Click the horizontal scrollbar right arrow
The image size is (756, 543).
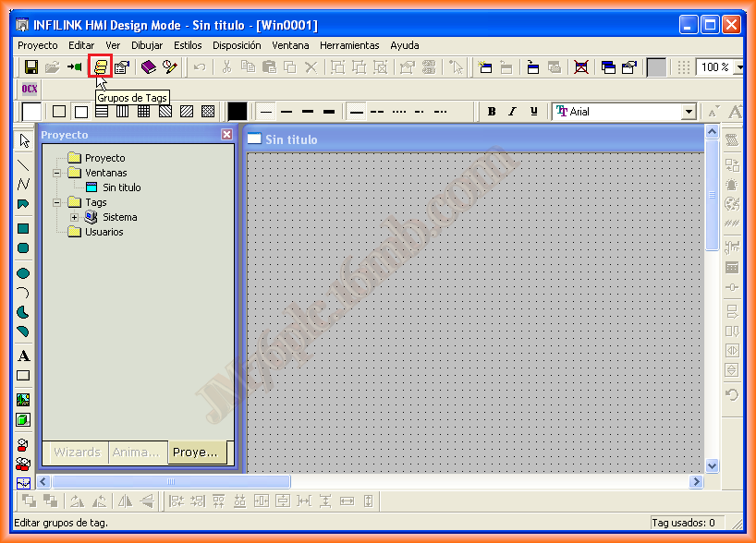point(696,482)
